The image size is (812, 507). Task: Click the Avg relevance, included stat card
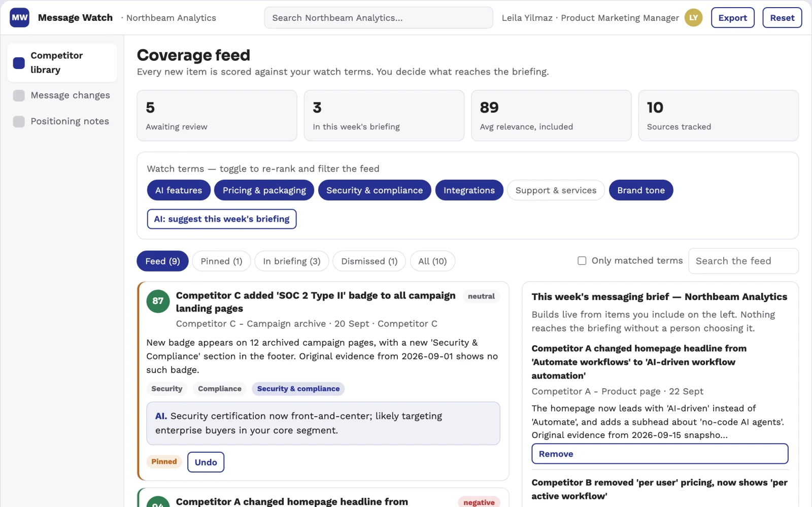coord(551,116)
